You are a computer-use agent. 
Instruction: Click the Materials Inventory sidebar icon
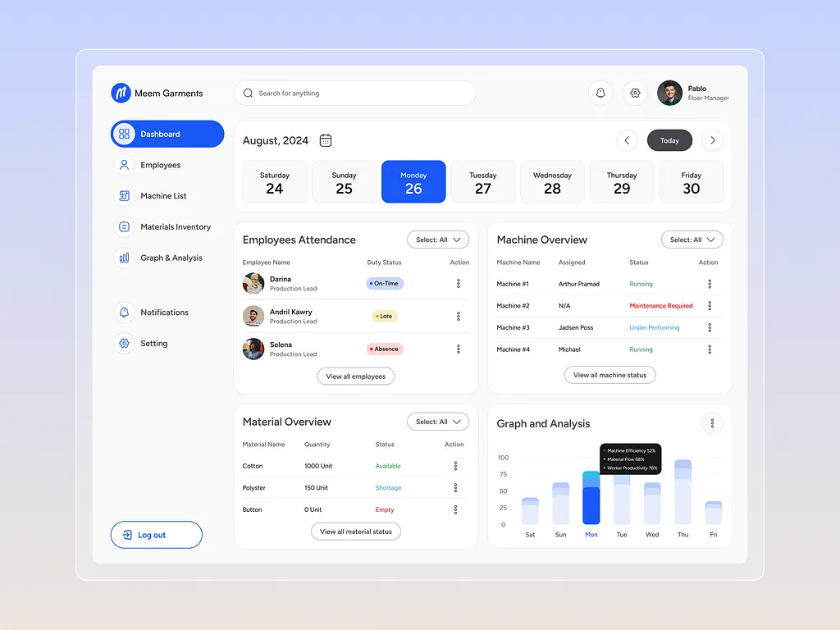point(124,227)
